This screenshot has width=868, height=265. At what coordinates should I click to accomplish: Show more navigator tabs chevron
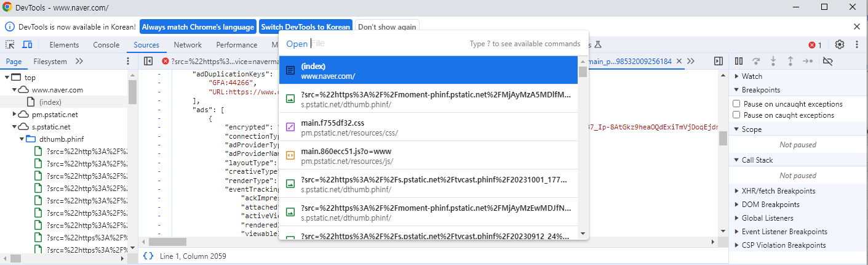79,61
